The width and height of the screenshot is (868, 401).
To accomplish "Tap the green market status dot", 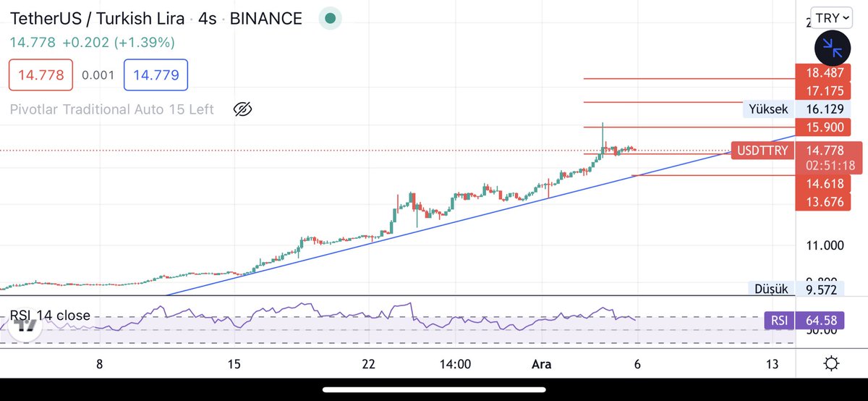I will click(x=331, y=19).
